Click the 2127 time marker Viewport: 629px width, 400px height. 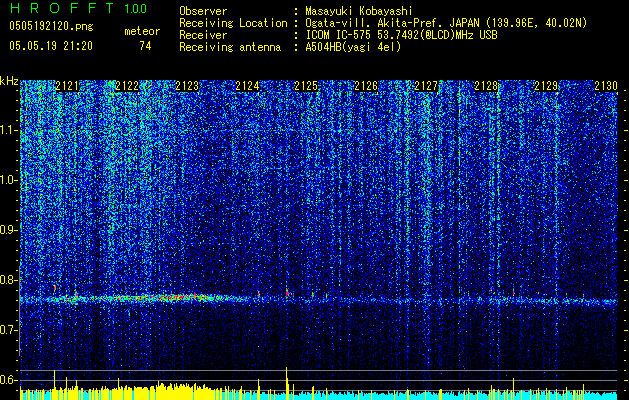click(426, 85)
